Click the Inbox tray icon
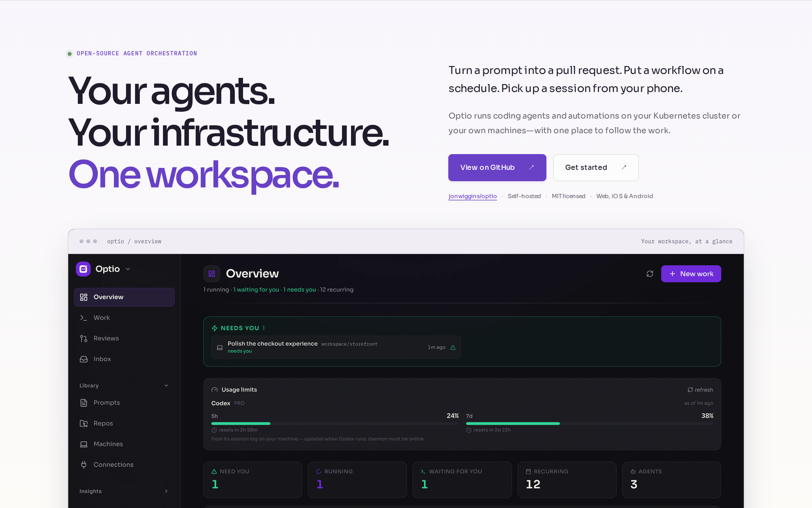 (x=83, y=359)
